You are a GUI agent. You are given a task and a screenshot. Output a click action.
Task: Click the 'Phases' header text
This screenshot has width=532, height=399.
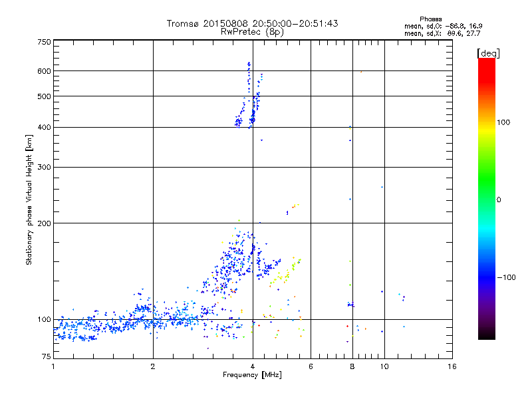430,19
